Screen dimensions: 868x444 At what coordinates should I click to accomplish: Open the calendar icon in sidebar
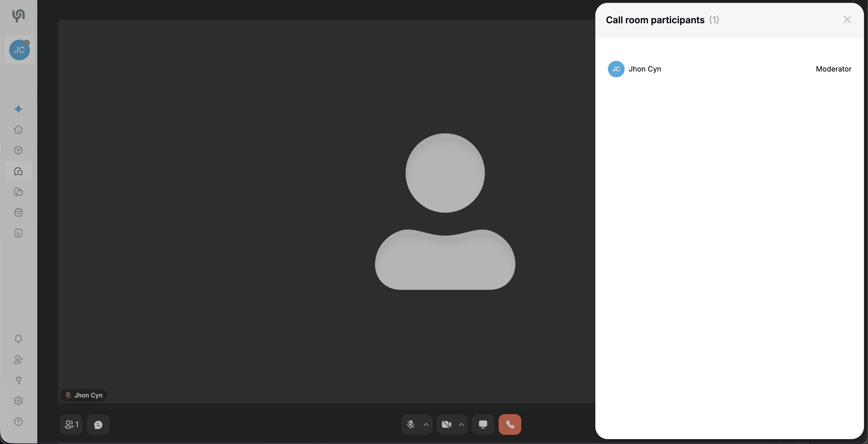click(19, 213)
